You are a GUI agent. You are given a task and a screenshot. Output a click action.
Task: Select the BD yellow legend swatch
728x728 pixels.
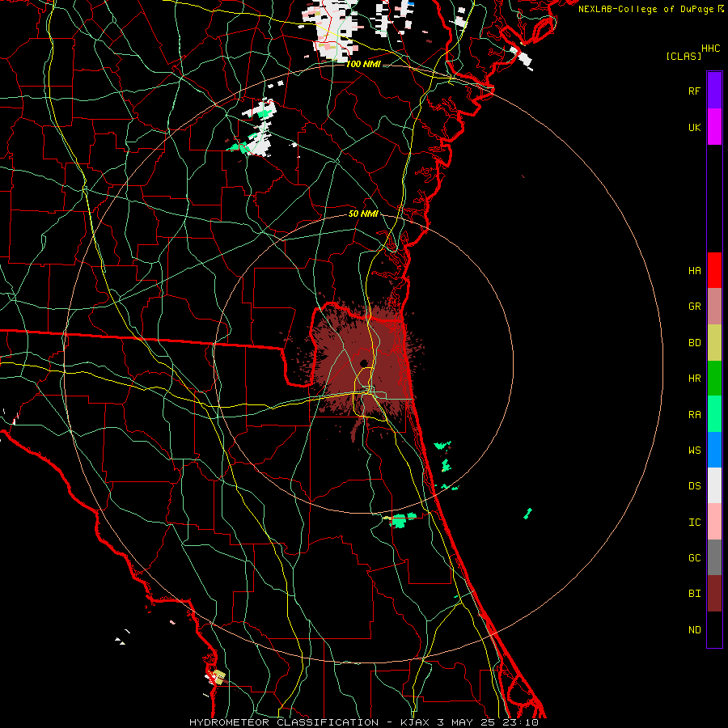point(714,342)
